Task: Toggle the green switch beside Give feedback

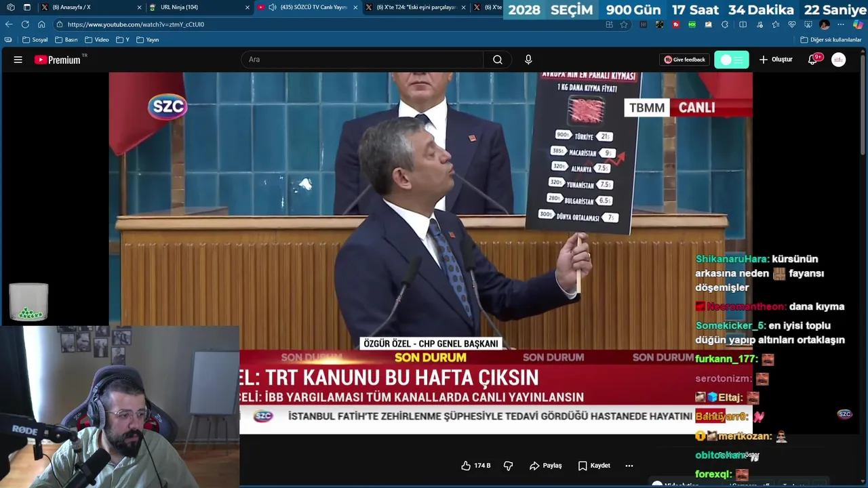Action: click(x=732, y=60)
